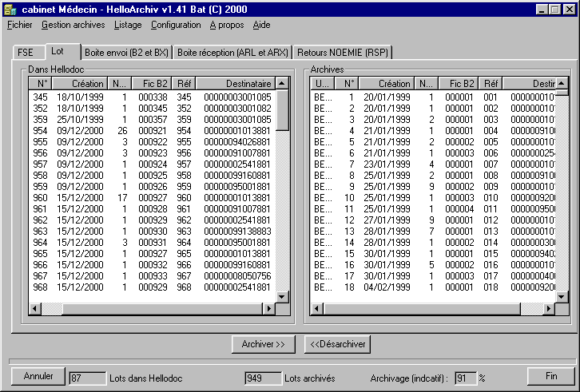580x392 pixels.
Task: Click the Réf header in Dans Hellodoc list
Action: (184, 84)
